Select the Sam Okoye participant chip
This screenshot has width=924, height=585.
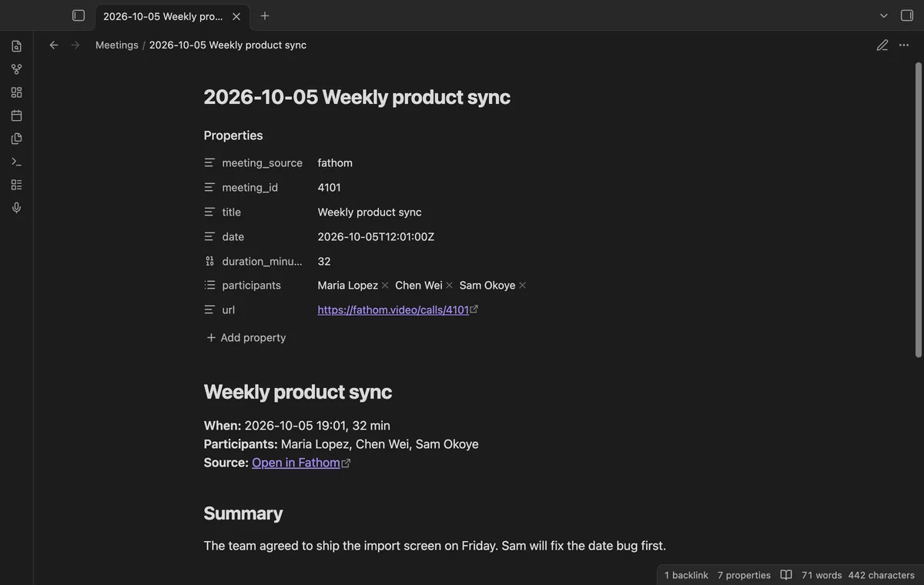[x=487, y=285]
